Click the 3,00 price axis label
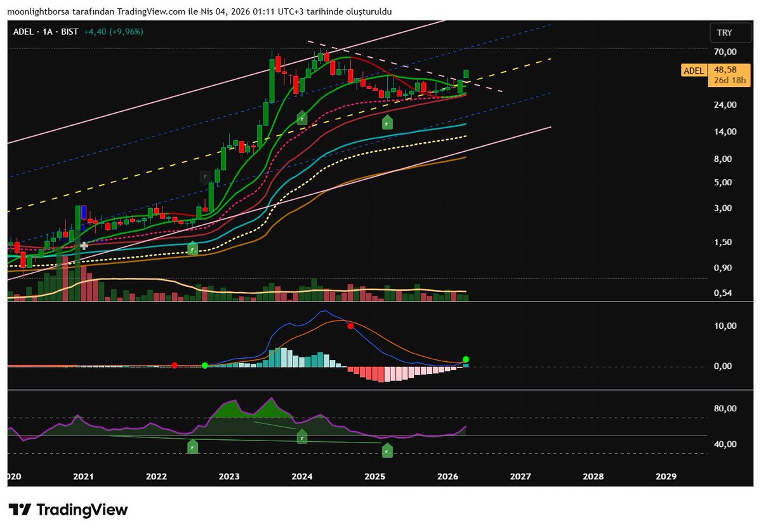Screen dimensions: 761x532 pos(723,208)
